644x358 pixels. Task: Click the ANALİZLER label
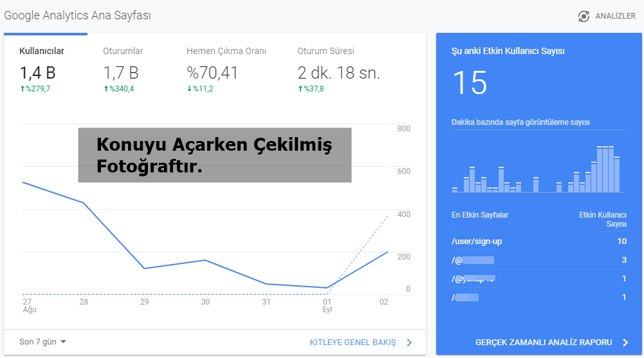click(x=615, y=16)
